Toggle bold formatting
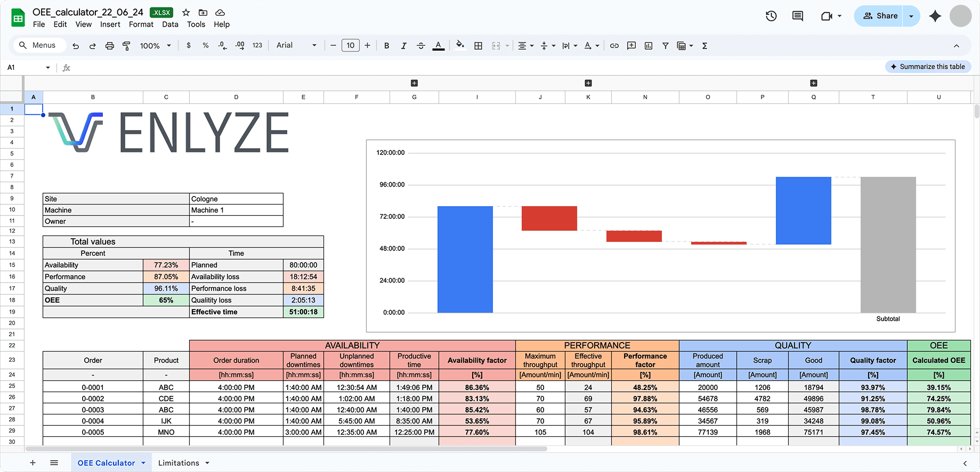This screenshot has width=980, height=472. point(387,46)
